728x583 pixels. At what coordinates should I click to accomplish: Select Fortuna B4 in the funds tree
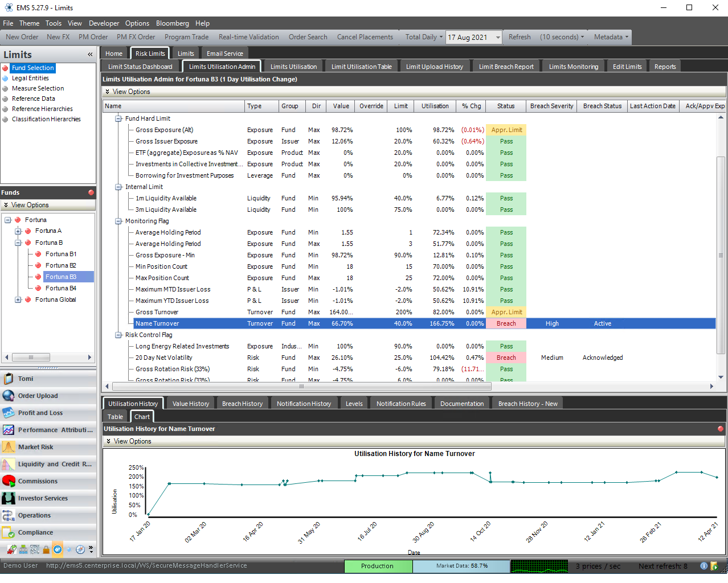[x=60, y=288]
